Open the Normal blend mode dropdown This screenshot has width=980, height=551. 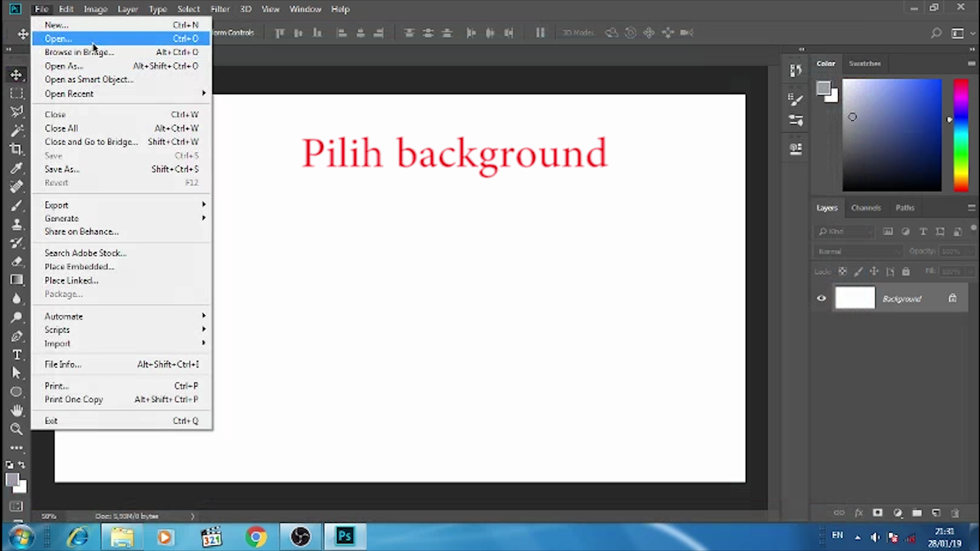click(x=859, y=252)
